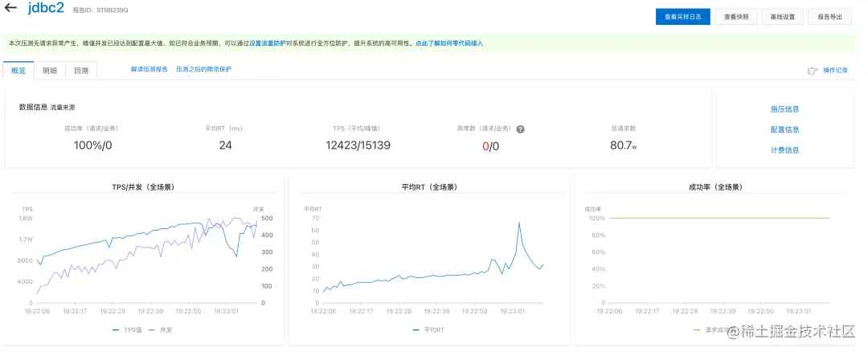Open 查看快照
Image resolution: width=868 pixels, height=352 pixels.
736,17
